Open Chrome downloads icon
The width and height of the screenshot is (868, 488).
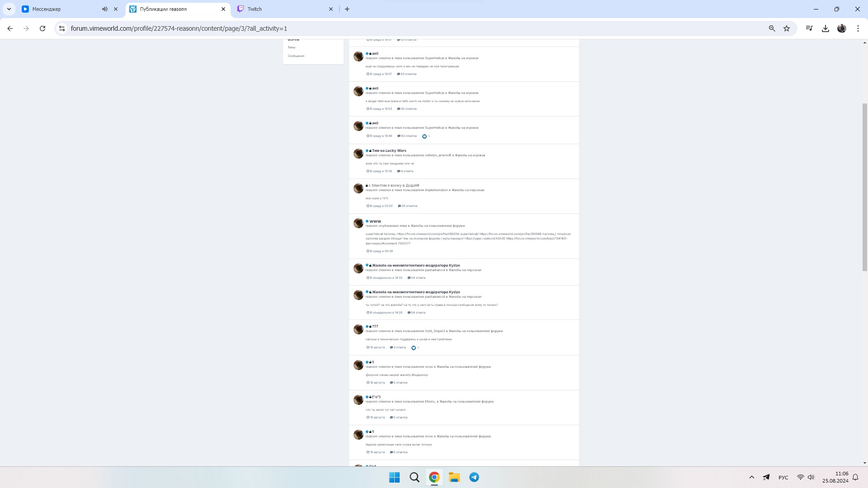click(x=826, y=28)
